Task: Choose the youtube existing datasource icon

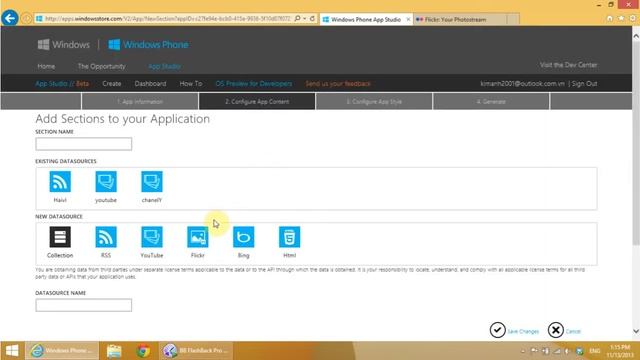Action: [x=106, y=182]
